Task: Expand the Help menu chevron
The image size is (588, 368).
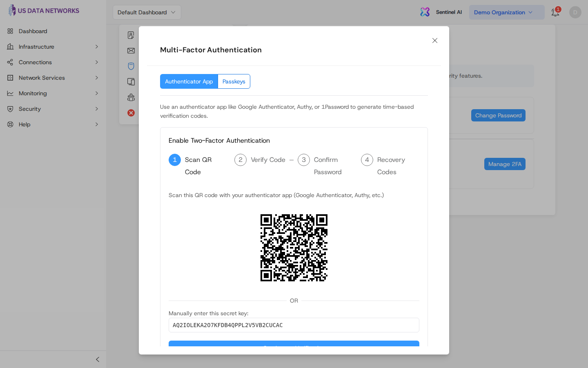Action: (x=97, y=124)
